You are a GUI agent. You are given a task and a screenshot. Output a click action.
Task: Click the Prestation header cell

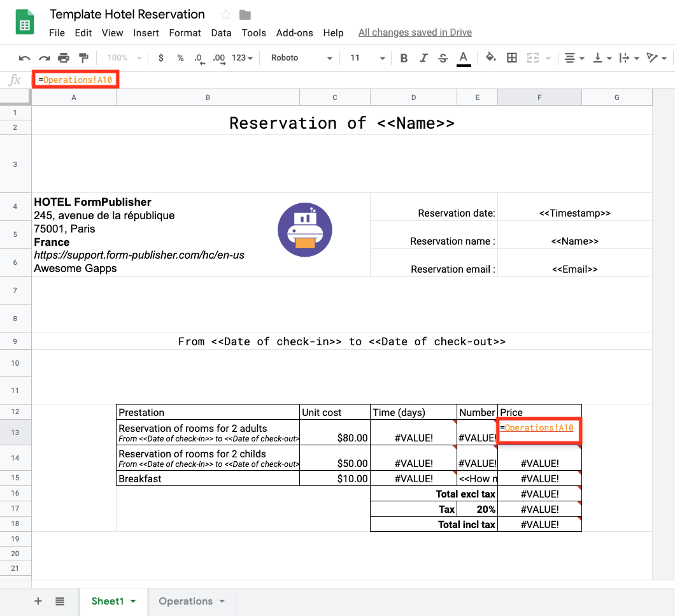[x=208, y=412]
